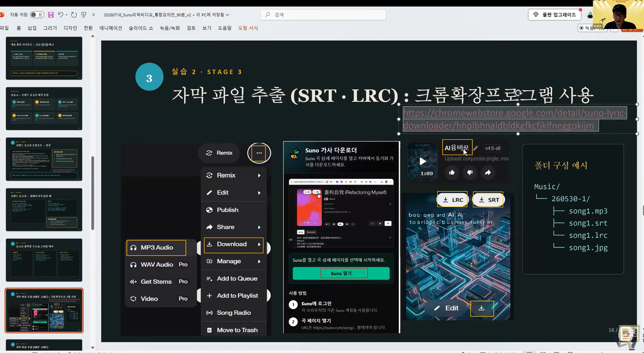Expand the undo history dropdown arrow

pos(66,15)
